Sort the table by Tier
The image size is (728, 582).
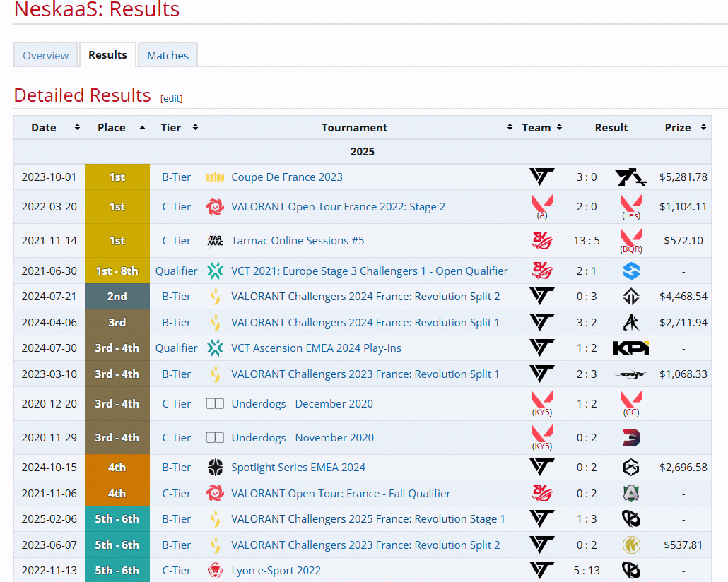point(195,128)
